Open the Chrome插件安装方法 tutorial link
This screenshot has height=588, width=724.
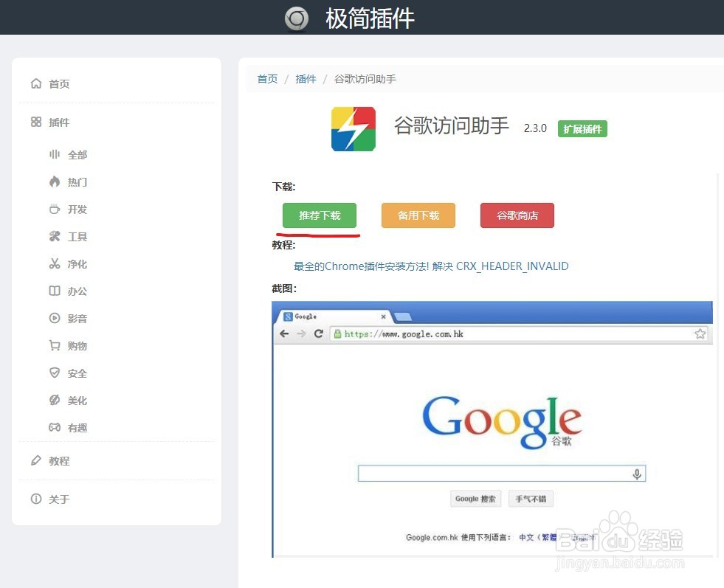click(x=431, y=266)
